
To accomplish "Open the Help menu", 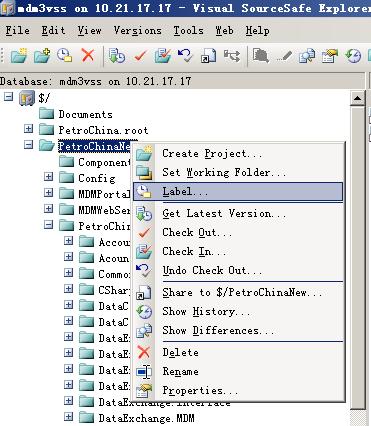I will tap(257, 31).
